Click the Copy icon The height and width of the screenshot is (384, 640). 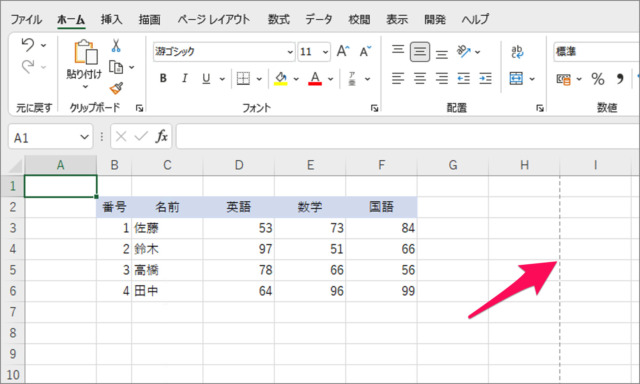click(116, 67)
